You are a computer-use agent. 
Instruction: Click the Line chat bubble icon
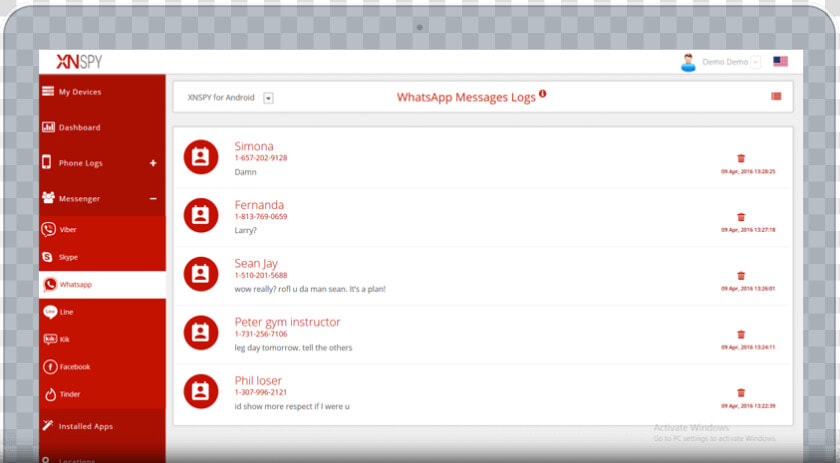tap(50, 312)
